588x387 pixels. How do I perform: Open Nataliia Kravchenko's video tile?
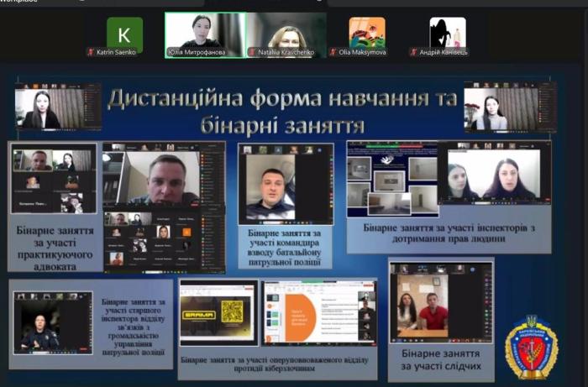tap(286, 30)
